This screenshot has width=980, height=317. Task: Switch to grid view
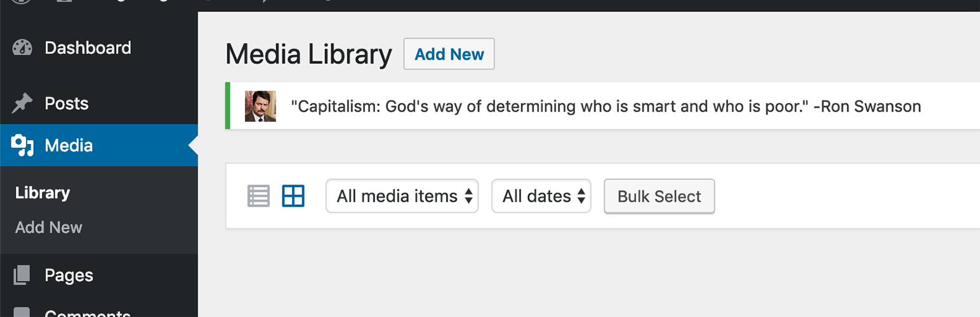click(293, 197)
